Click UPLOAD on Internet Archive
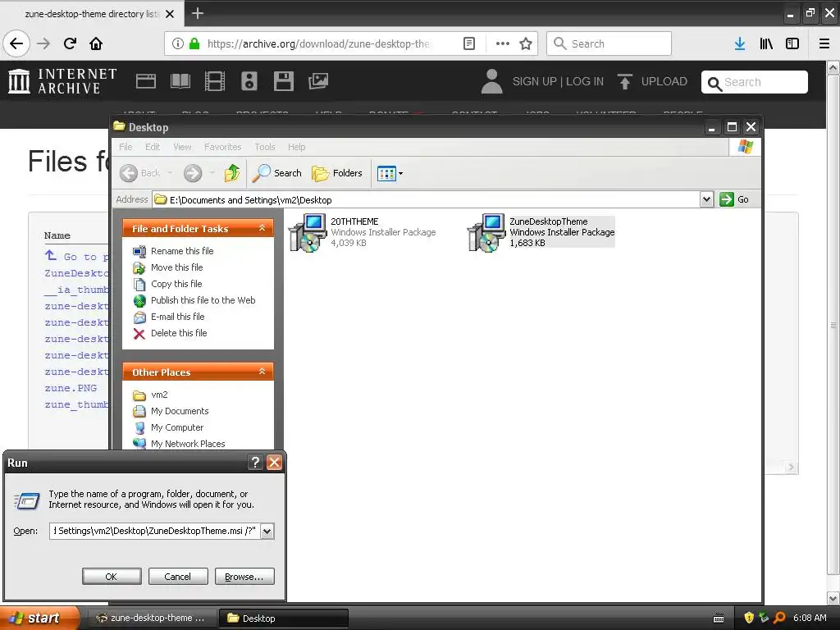840x630 pixels. [652, 81]
